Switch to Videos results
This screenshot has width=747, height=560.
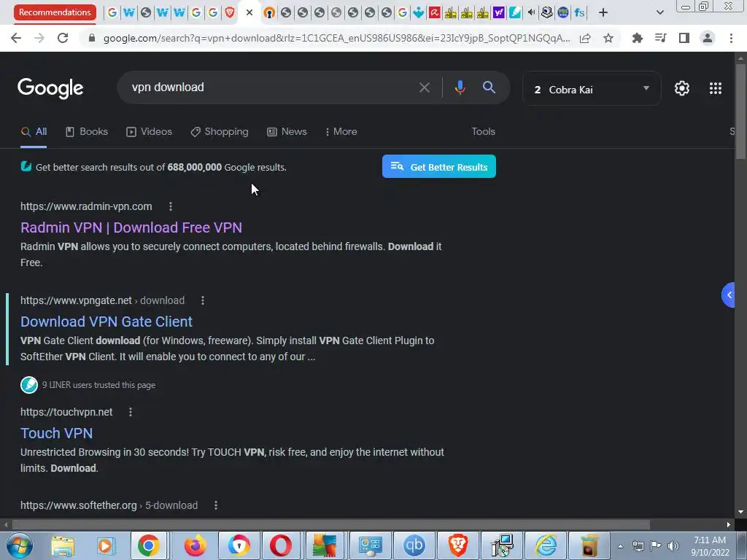point(149,132)
